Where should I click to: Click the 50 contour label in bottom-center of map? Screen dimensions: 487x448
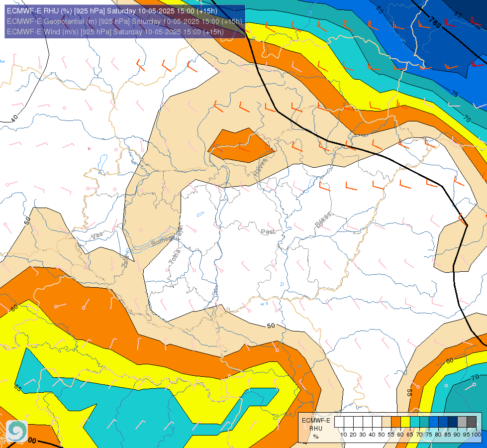271,326
